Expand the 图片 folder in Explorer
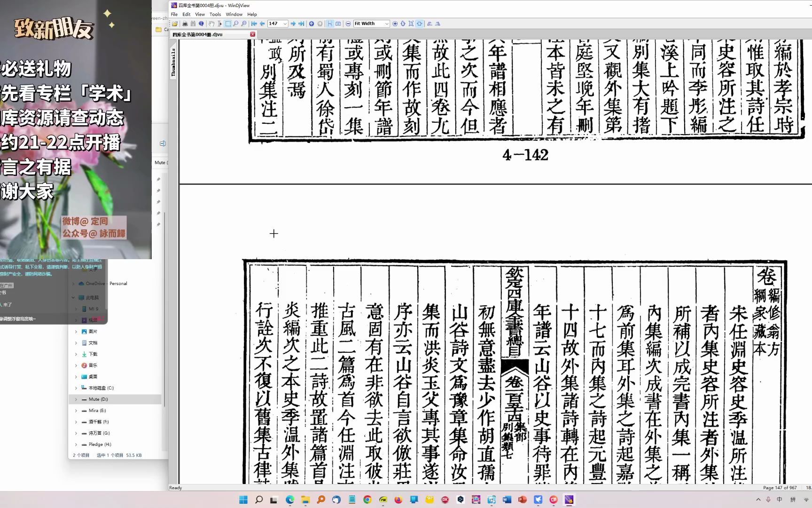This screenshot has width=812, height=508. pos(76,332)
